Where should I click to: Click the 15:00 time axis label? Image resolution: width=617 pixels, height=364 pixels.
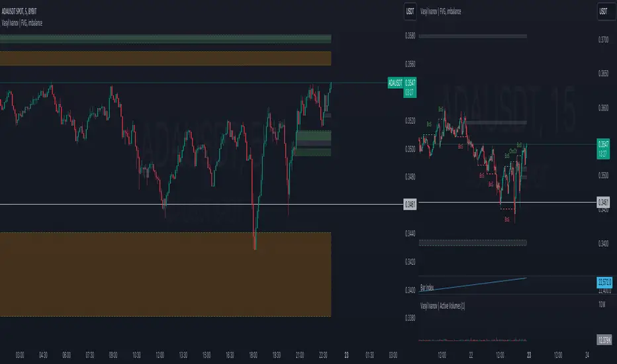(x=206, y=355)
